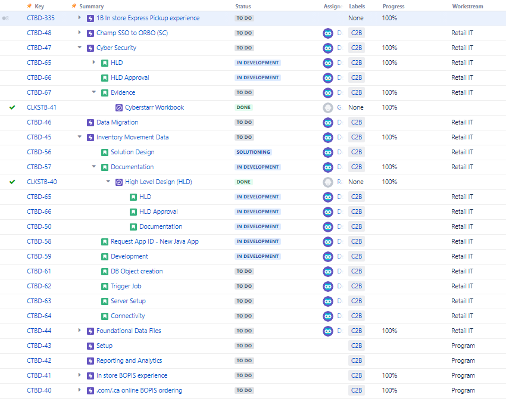This screenshot has height=420, width=506.
Task: Click C2B label on Setup row
Action: coord(357,346)
